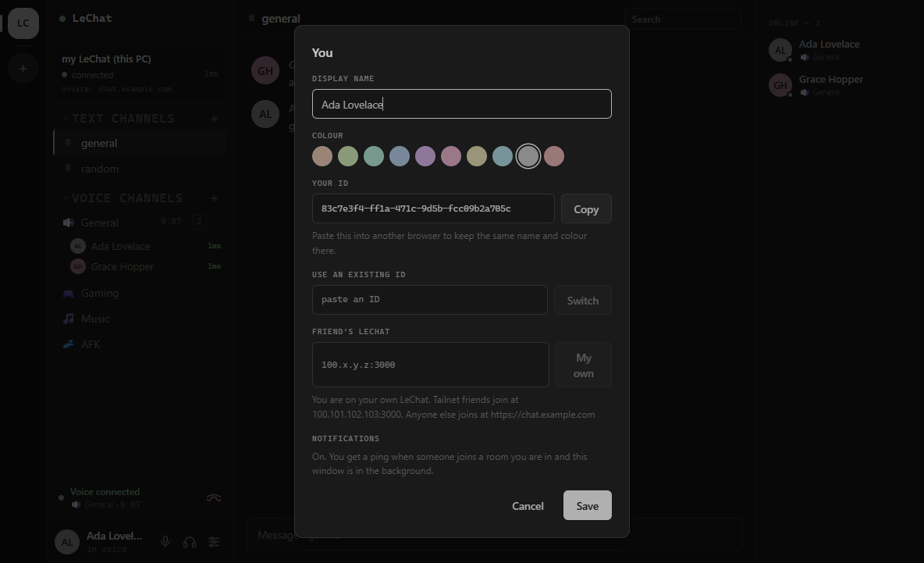This screenshot has height=563, width=924.
Task: Pick the selected grey colour swatch
Action: [528, 156]
